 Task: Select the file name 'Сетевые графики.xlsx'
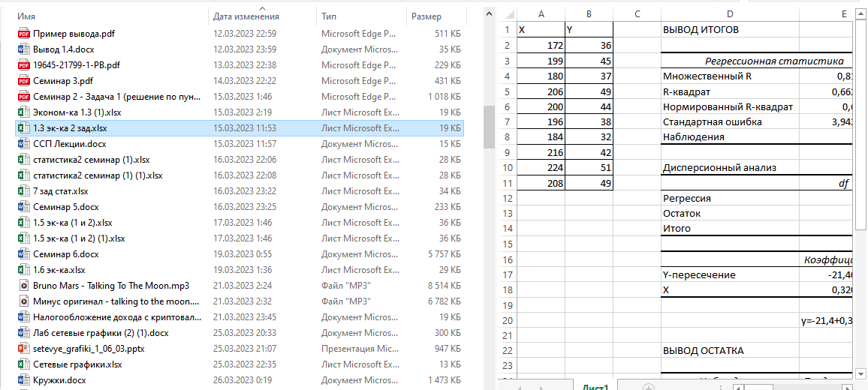pos(77,364)
